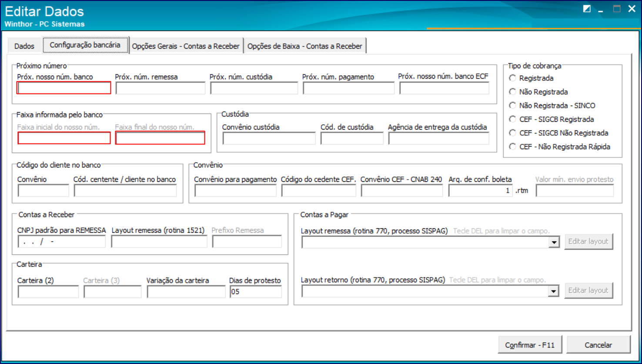Click Confirmar - F11 button
Image resolution: width=642 pixels, height=364 pixels.
pyautogui.click(x=530, y=345)
